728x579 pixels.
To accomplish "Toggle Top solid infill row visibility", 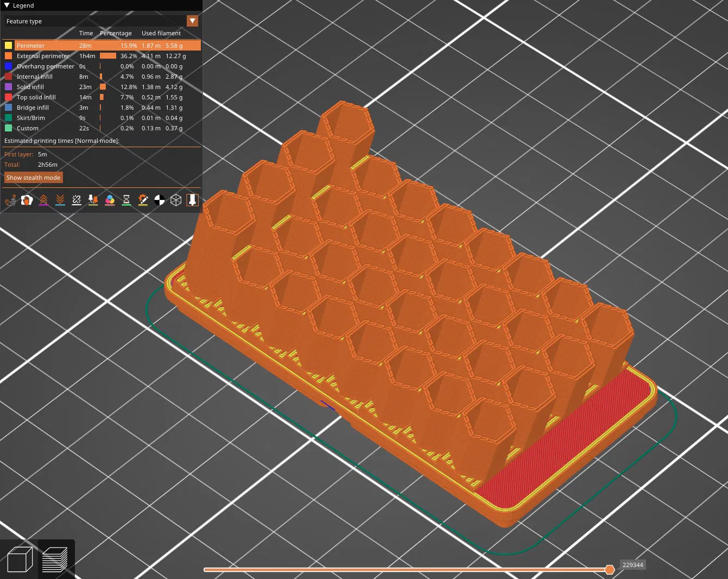I will click(x=102, y=97).
